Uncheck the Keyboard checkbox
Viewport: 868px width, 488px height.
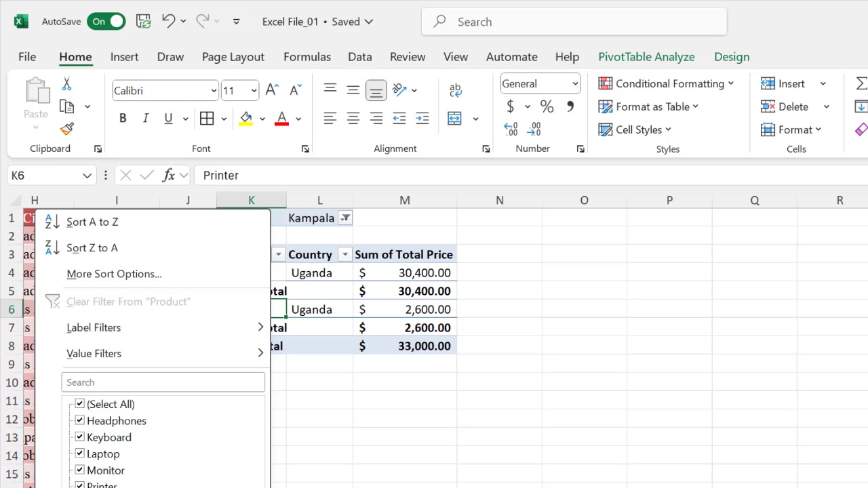click(79, 436)
